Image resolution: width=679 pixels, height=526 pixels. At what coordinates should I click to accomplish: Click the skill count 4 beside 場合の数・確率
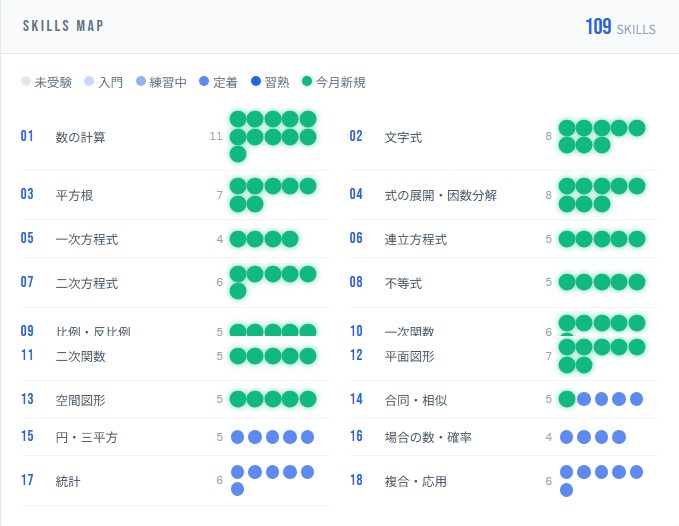[549, 437]
